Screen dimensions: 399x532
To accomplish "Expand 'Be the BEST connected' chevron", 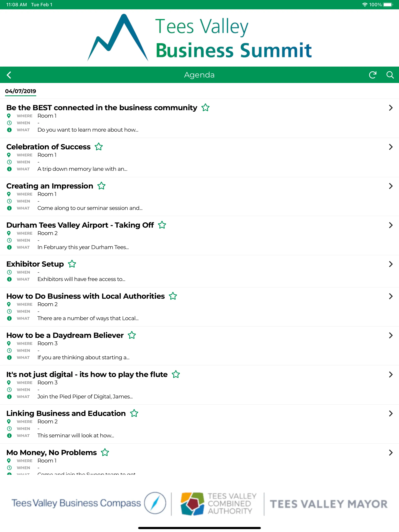I will (391, 108).
